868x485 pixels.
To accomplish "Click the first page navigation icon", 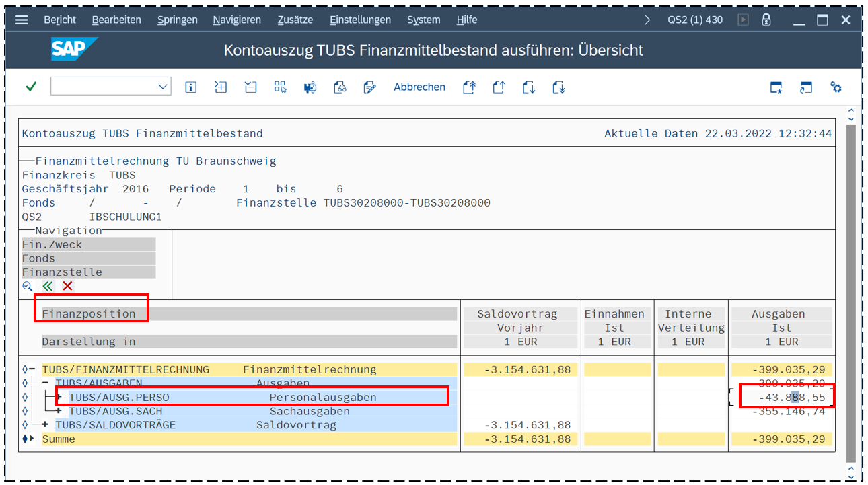I will click(x=469, y=87).
